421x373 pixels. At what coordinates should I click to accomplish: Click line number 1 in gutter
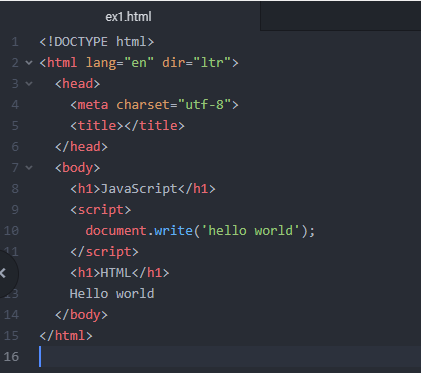click(x=15, y=42)
